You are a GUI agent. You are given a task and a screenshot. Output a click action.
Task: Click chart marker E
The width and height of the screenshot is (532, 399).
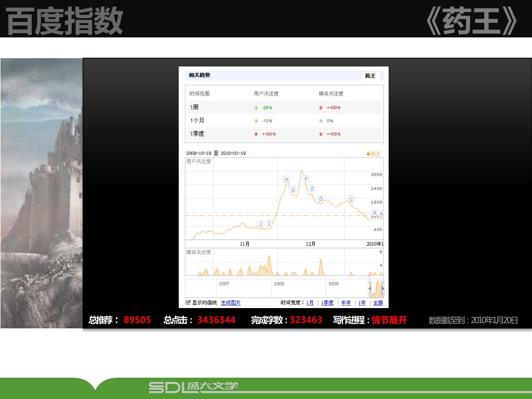[312, 189]
